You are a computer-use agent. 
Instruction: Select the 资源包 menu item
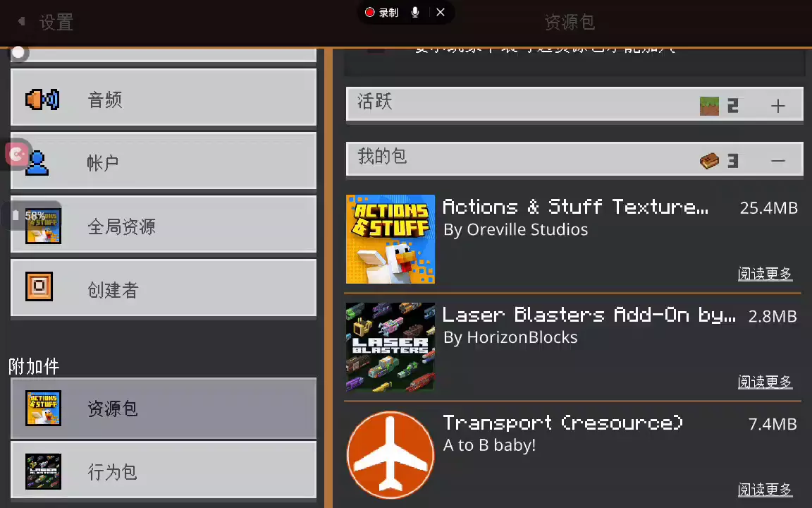pos(164,409)
